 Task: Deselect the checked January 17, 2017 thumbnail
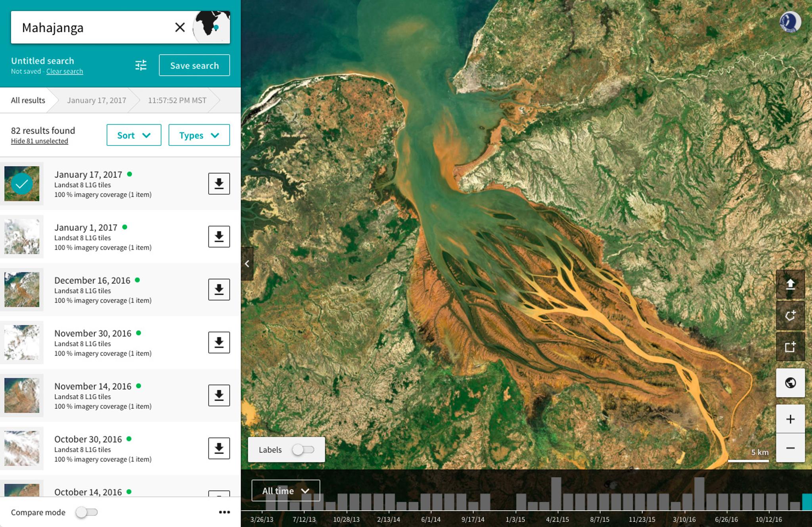pos(22,184)
